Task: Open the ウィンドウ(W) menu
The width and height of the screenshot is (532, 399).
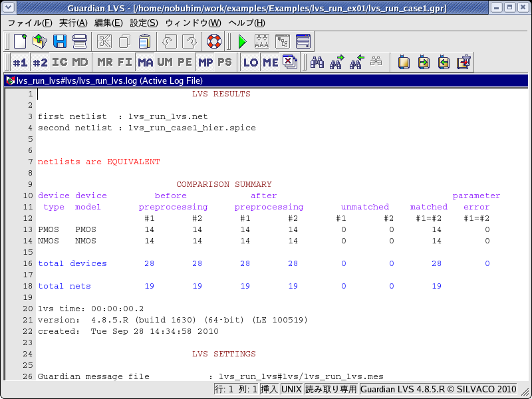Action: click(x=194, y=23)
